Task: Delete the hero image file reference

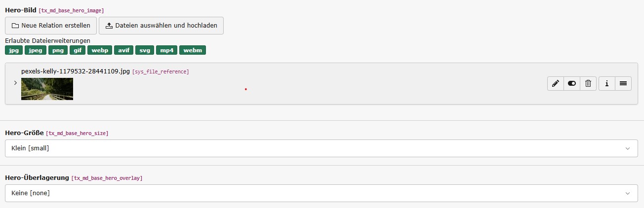Action: coord(588,84)
